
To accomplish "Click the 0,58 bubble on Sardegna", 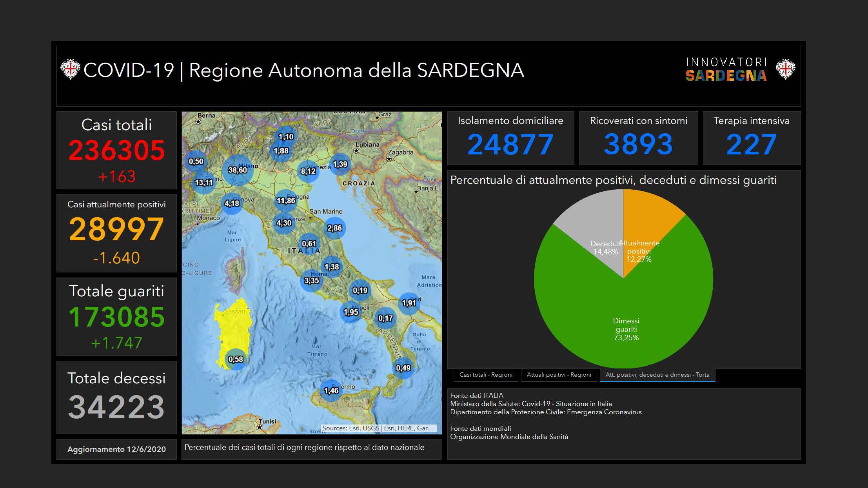I will [x=236, y=359].
